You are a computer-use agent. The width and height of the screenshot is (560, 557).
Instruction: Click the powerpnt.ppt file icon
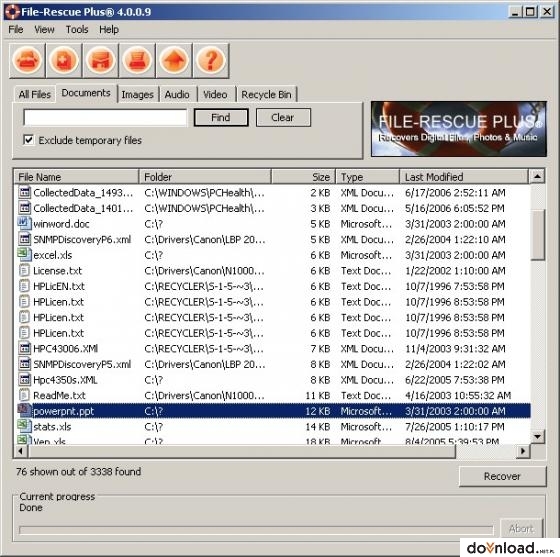point(24,410)
